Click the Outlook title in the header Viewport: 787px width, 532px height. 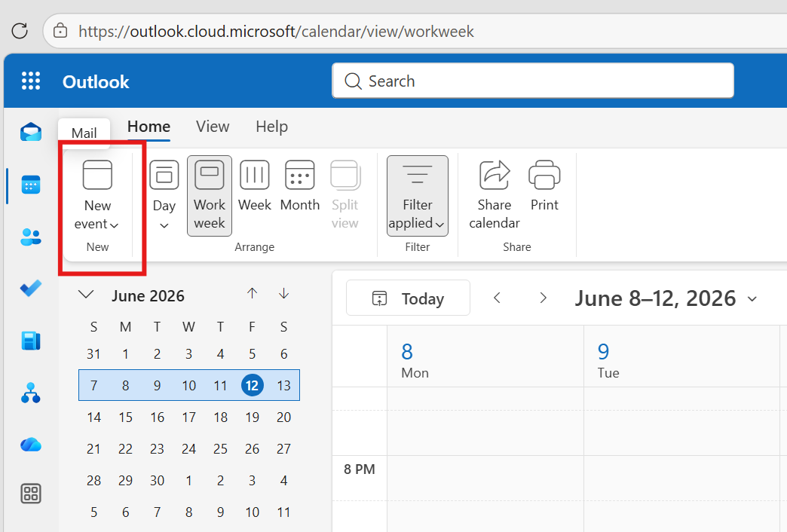pos(96,82)
